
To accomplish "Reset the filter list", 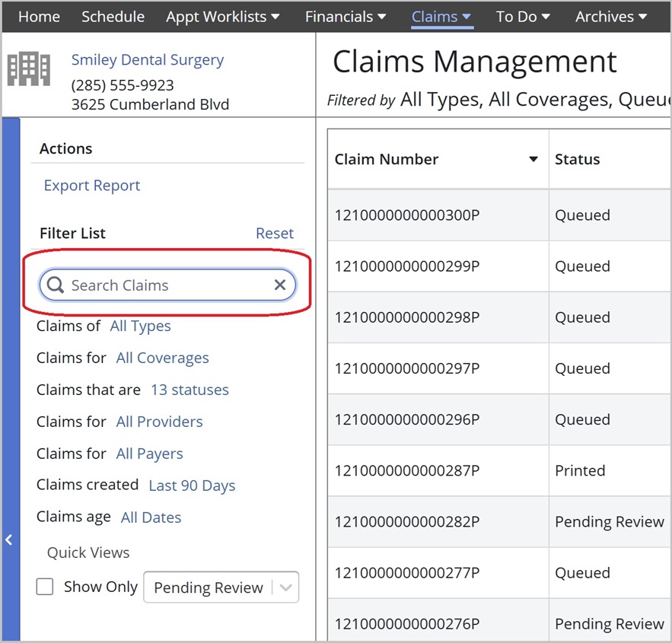I will click(275, 233).
